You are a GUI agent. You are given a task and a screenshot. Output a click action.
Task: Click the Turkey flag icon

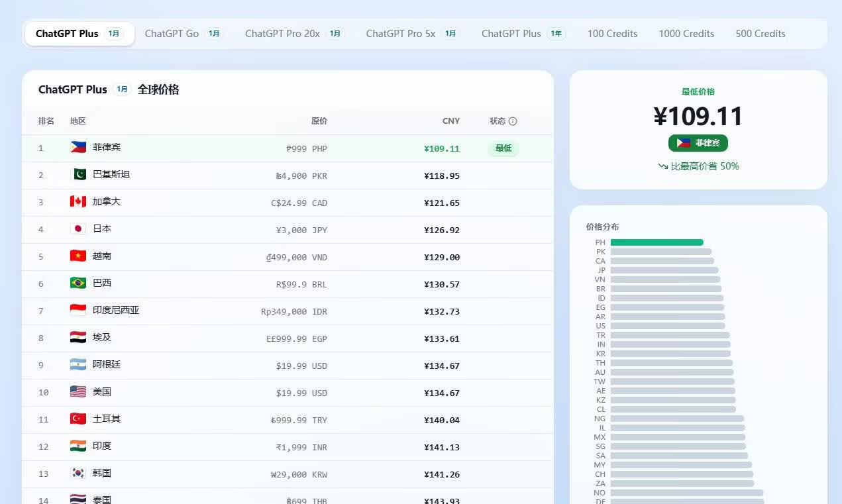point(78,419)
